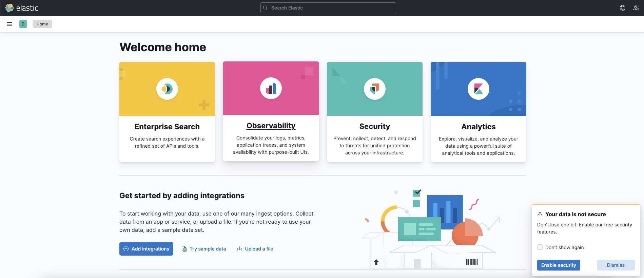Open the newsfeed celebration icon

coord(636,8)
